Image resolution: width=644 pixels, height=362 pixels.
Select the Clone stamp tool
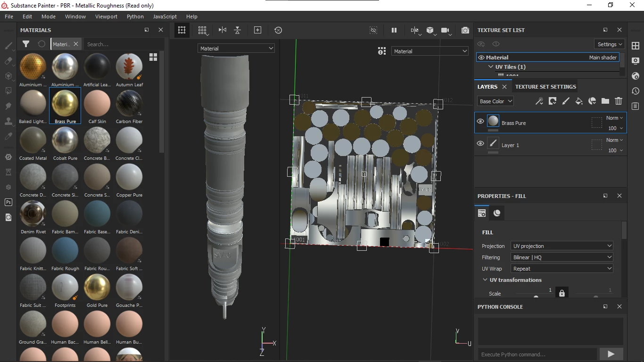point(8,121)
